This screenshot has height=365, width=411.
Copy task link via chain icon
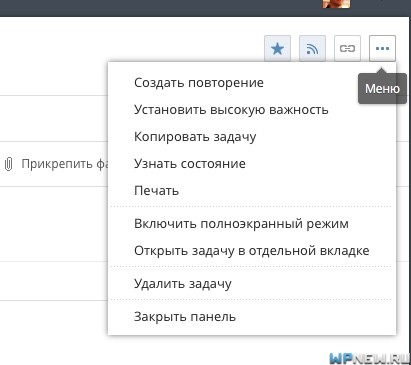tap(347, 49)
